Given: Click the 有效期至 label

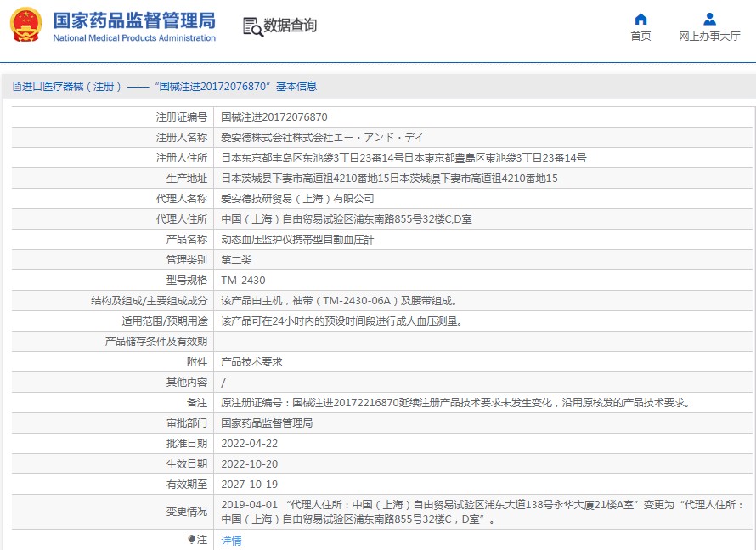Looking at the screenshot, I should pyautogui.click(x=187, y=485).
